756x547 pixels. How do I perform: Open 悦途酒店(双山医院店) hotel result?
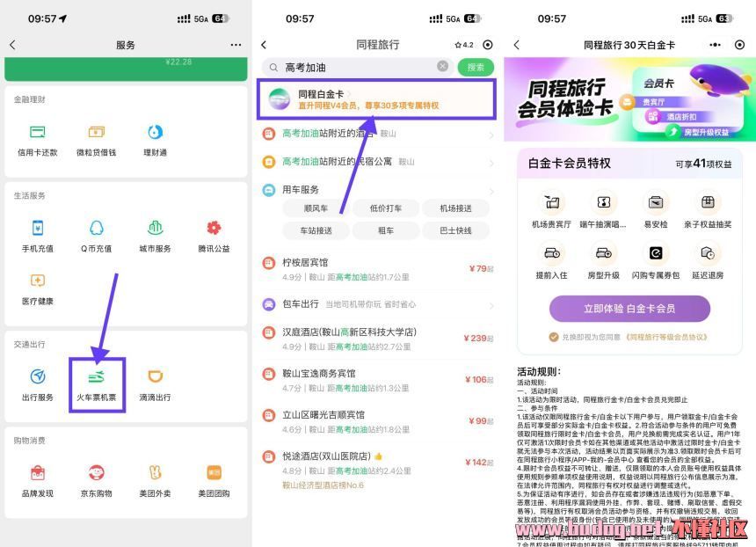376,470
